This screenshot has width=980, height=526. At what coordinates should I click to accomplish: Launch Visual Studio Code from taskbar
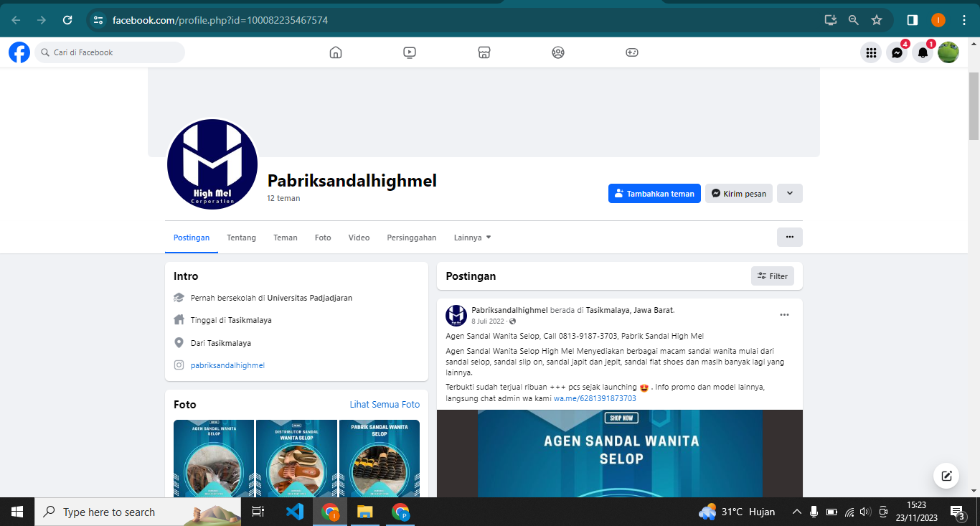295,512
